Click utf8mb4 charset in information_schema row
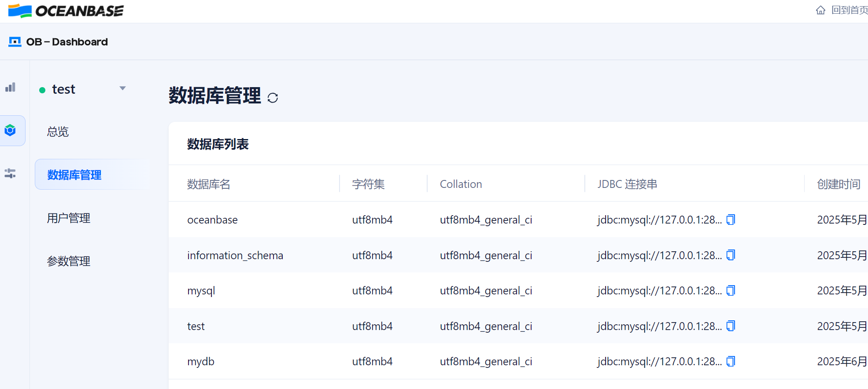The image size is (868, 389). pyautogui.click(x=372, y=255)
